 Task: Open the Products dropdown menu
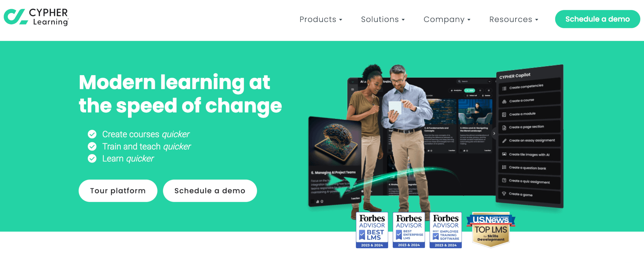321,19
